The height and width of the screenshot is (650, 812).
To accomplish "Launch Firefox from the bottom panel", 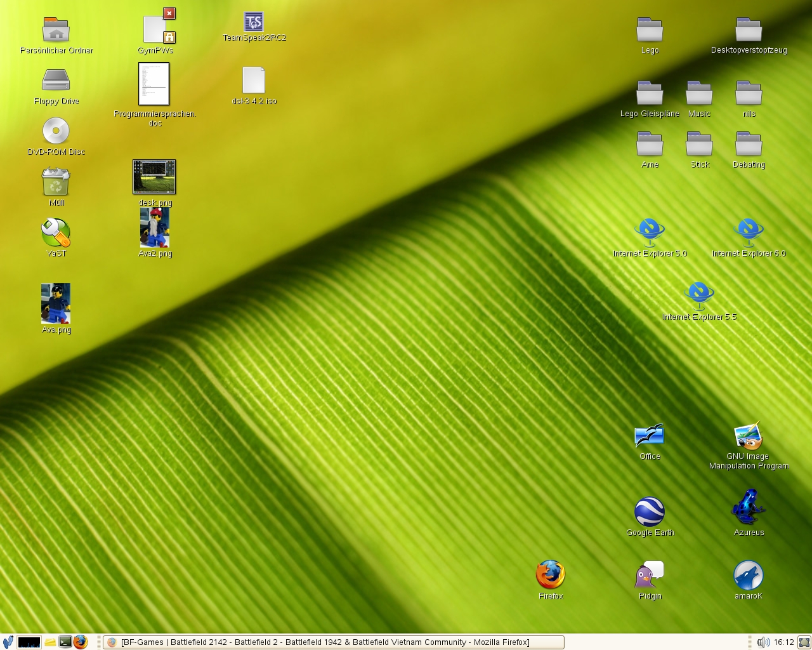I will point(80,642).
